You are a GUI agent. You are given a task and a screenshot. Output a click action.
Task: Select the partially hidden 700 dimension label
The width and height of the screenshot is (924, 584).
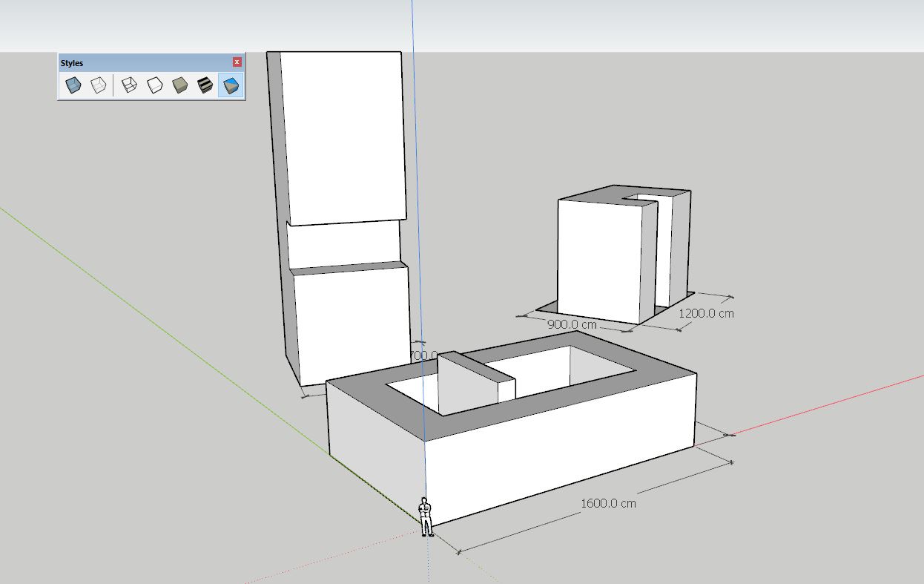pos(423,355)
